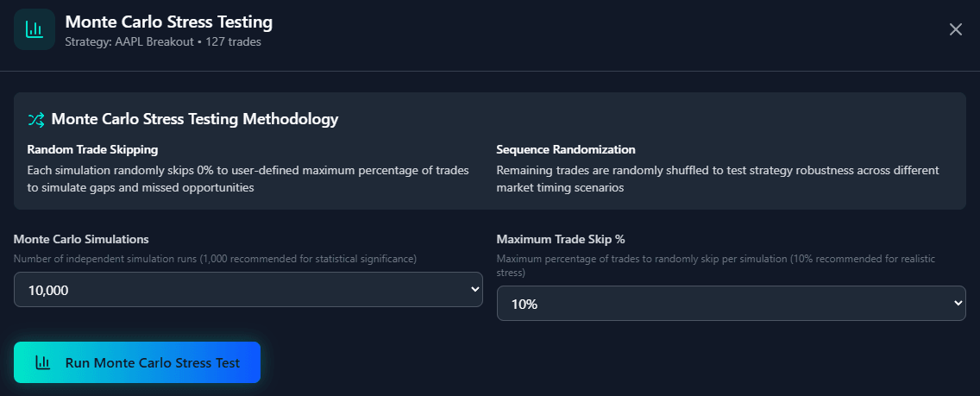Select the Sequence Randomization heading
Image resolution: width=980 pixels, height=396 pixels.
[566, 149]
